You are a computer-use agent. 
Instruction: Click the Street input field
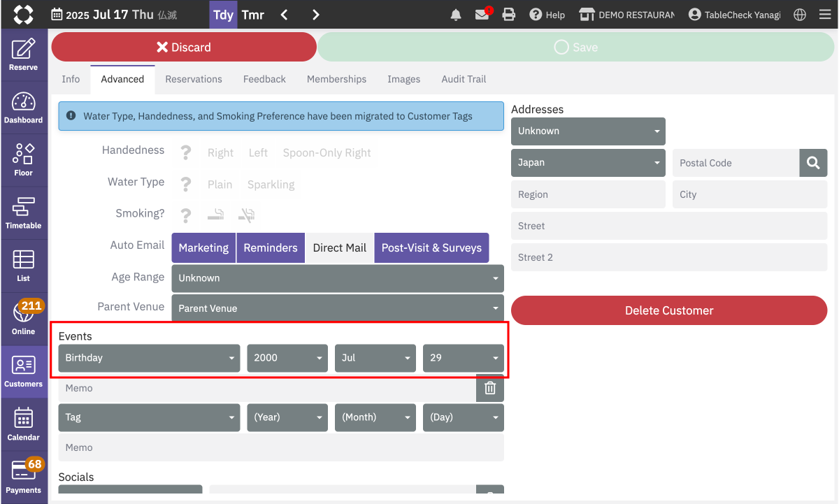coord(669,226)
